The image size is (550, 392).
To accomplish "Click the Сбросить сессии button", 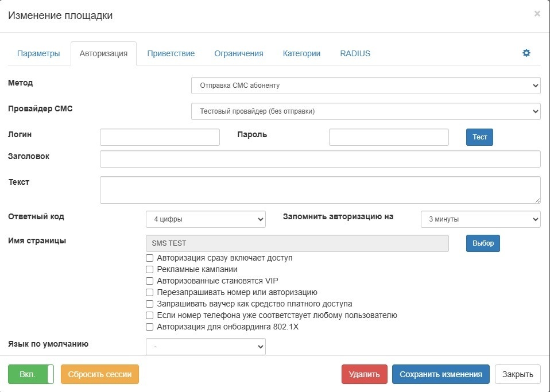I will 100,374.
